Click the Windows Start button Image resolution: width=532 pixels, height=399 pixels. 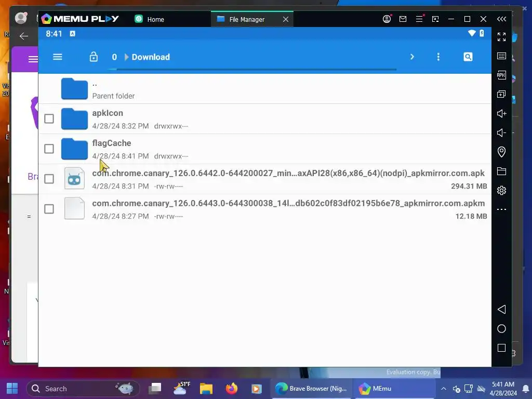pyautogui.click(x=12, y=389)
